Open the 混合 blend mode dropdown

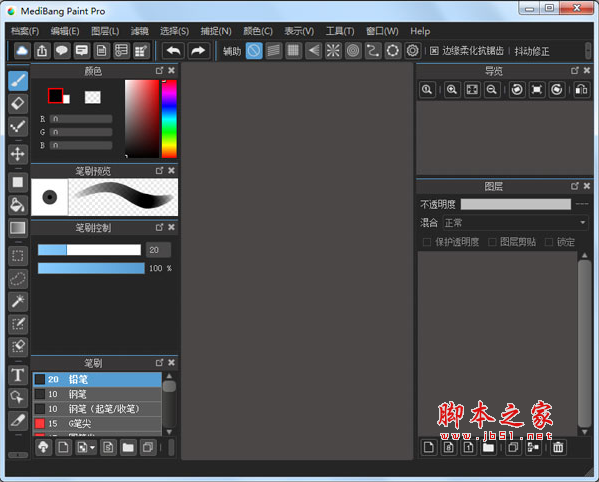516,223
